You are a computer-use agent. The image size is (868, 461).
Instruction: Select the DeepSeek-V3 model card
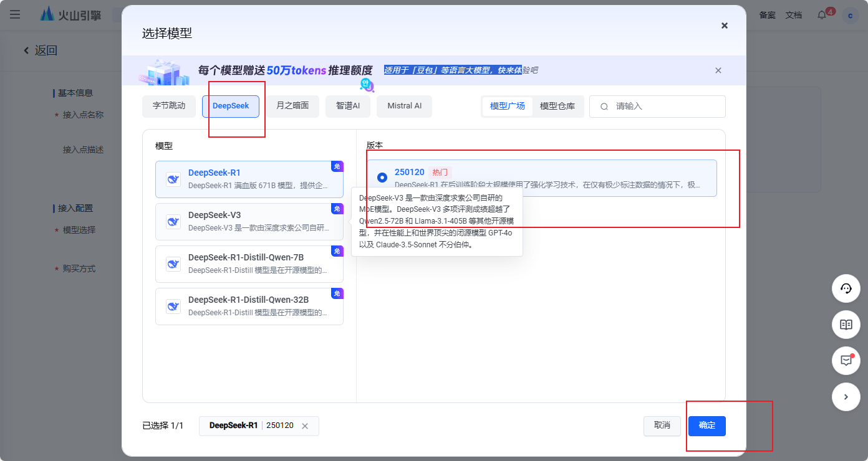tap(249, 222)
